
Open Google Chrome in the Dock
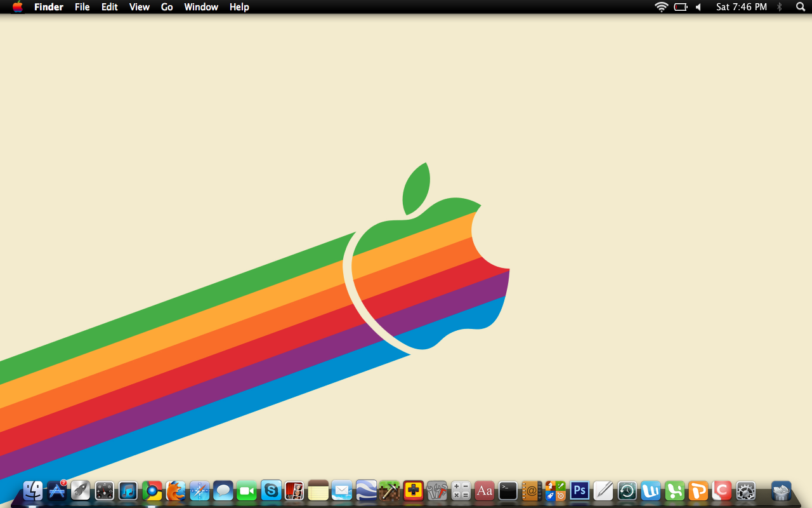tap(152, 491)
